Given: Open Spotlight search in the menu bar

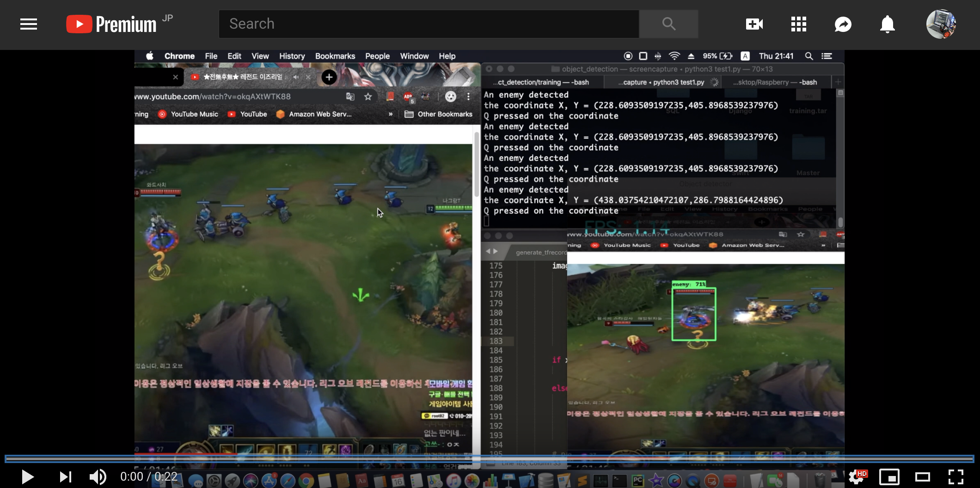Looking at the screenshot, I should [x=809, y=56].
